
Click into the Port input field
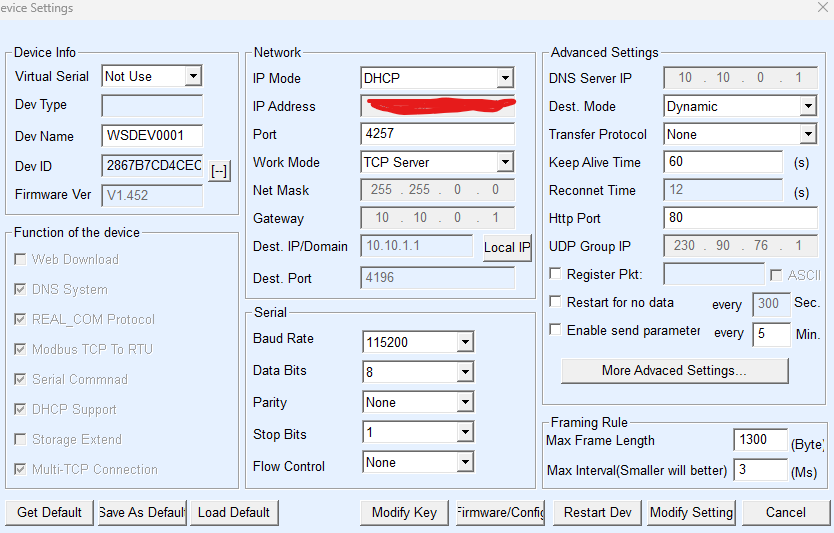click(x=437, y=134)
